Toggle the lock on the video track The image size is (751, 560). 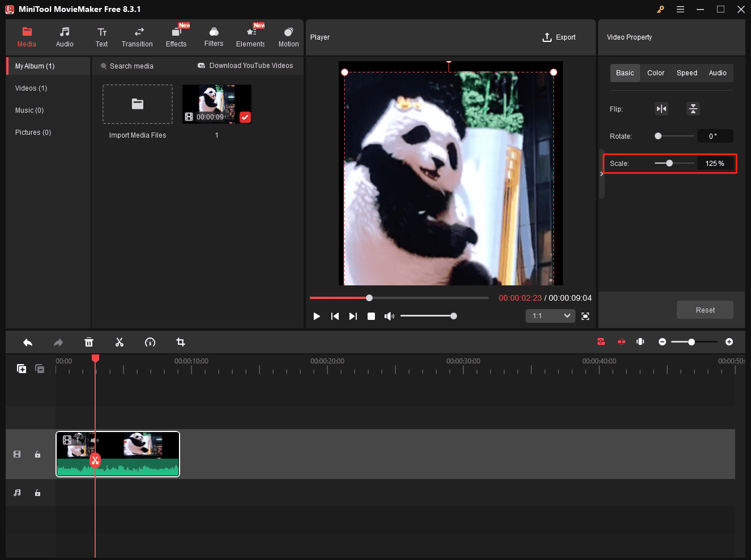point(38,454)
